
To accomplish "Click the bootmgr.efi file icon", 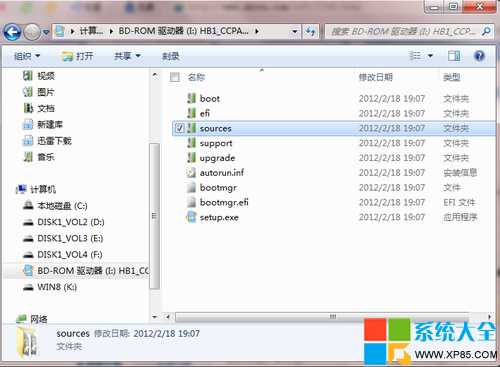I will 191,202.
